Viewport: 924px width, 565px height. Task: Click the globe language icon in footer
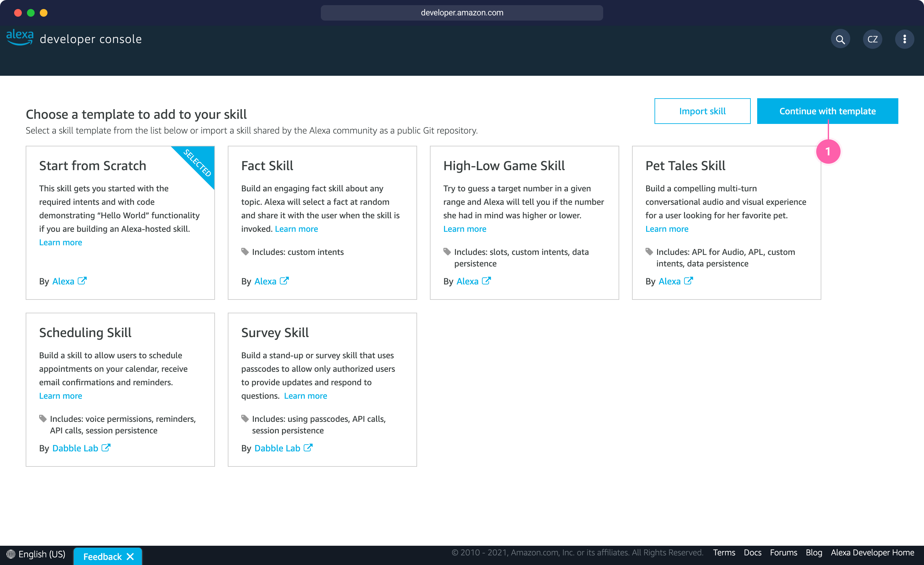coord(11,554)
